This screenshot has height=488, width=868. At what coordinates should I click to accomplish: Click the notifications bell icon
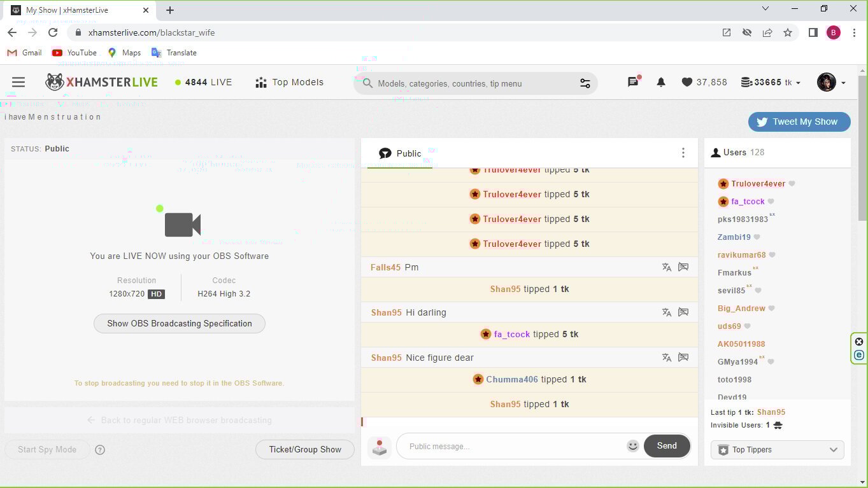tap(661, 82)
